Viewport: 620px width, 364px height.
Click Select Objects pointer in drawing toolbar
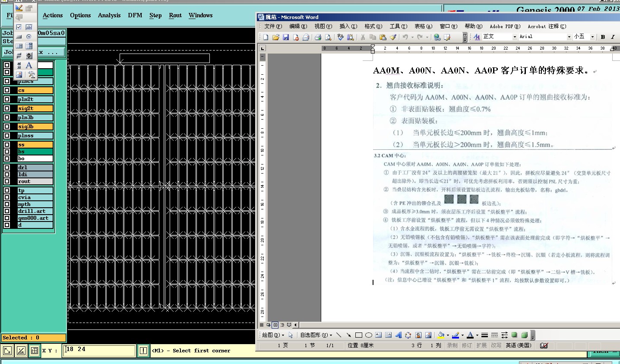click(x=291, y=335)
